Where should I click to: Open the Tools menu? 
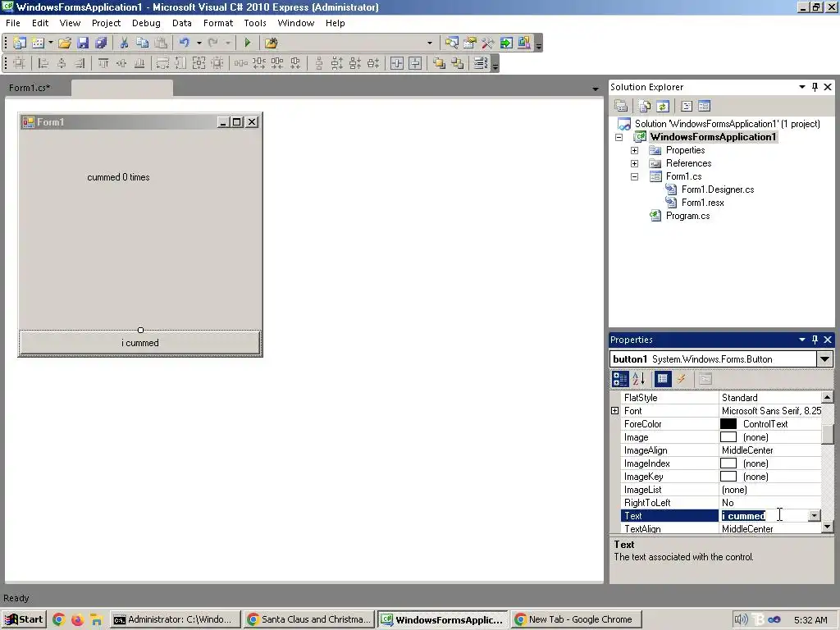255,23
